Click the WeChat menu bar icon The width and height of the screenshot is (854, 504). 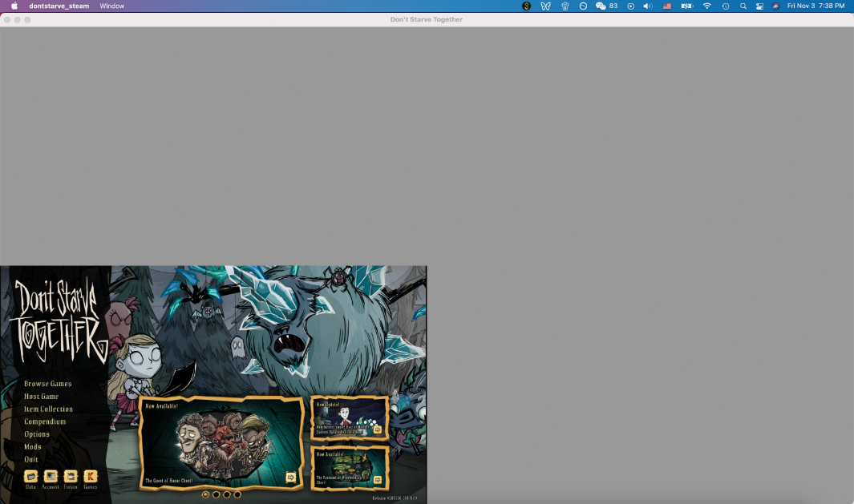tap(601, 6)
